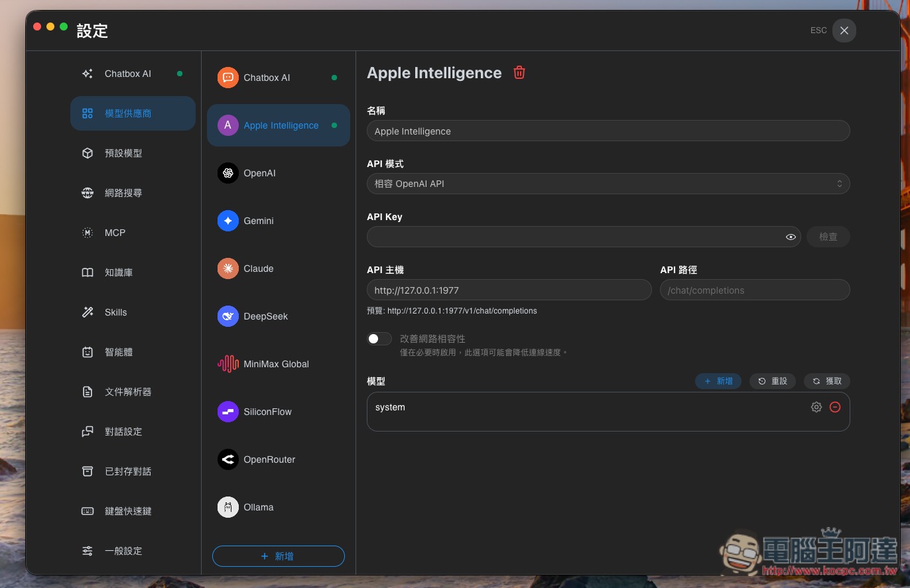Remove system model with red minus icon
The height and width of the screenshot is (588, 910).
835,407
